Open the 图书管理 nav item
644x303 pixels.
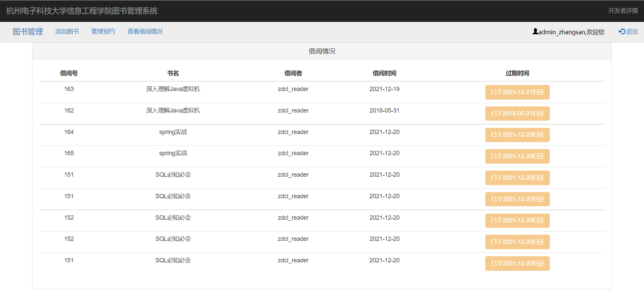(x=28, y=32)
